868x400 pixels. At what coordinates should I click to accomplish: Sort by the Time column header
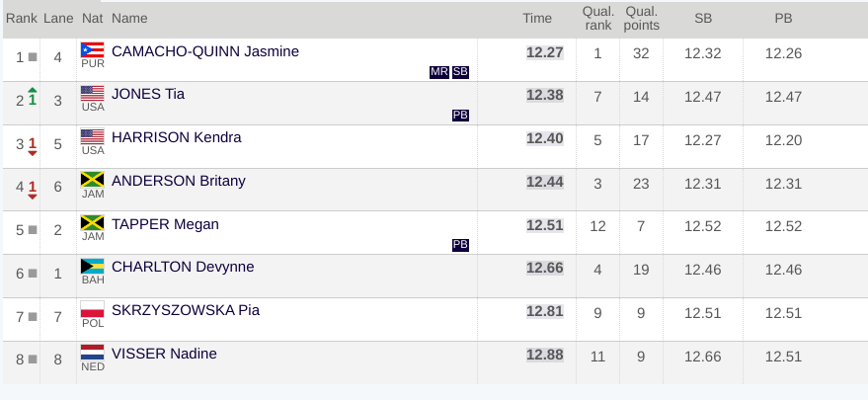(537, 19)
